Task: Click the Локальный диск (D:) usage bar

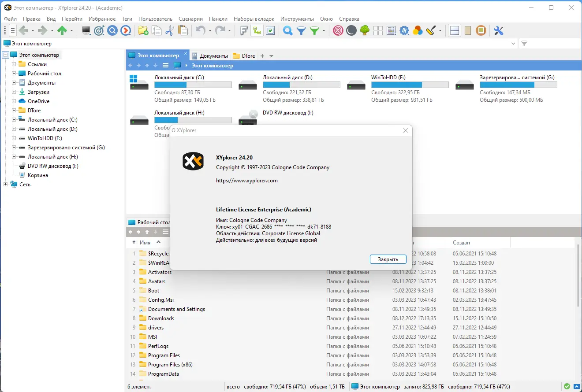Action: [x=302, y=85]
